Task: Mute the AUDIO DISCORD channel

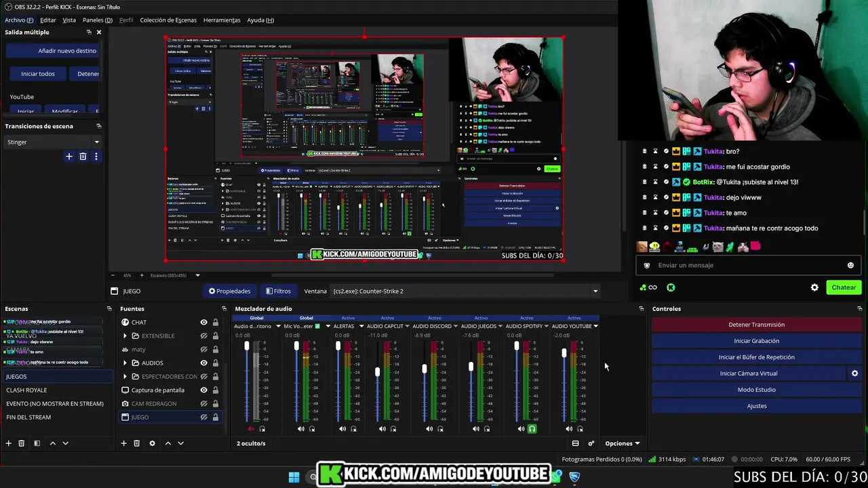Action: coord(429,428)
